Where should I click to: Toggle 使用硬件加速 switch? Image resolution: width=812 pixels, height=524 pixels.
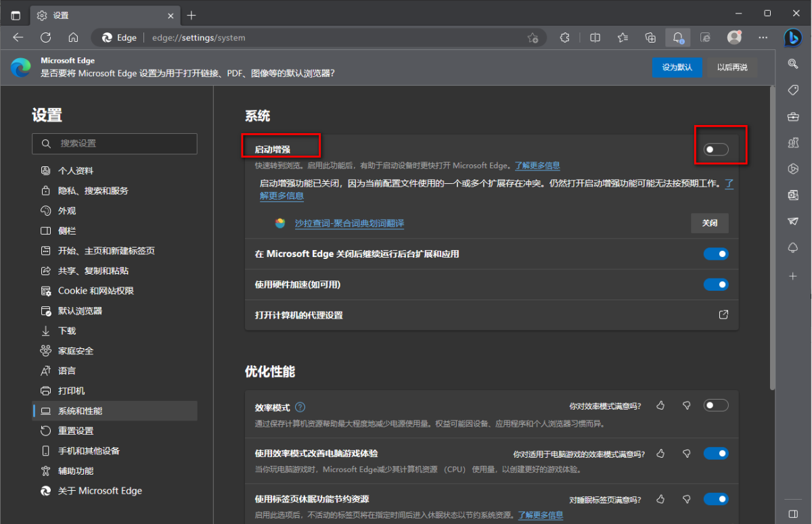point(716,285)
